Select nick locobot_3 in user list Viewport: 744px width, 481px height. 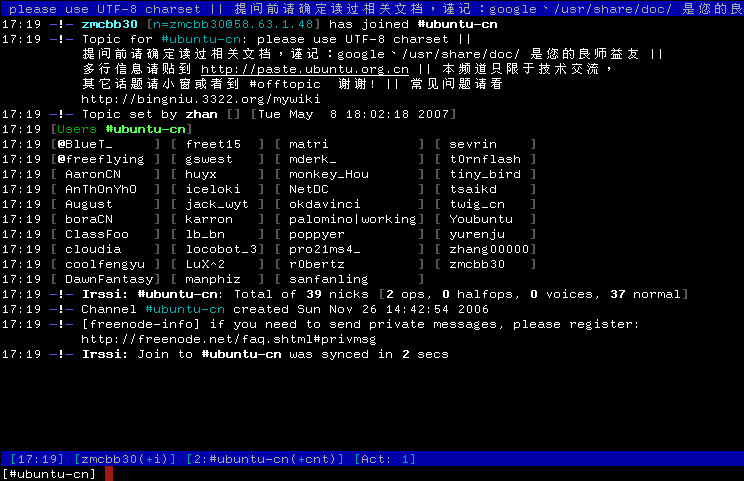point(221,250)
